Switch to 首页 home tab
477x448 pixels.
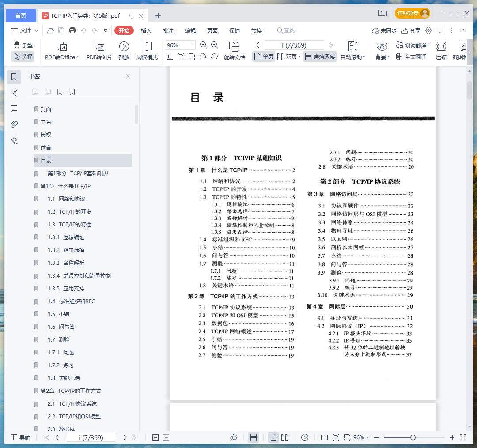(21, 15)
